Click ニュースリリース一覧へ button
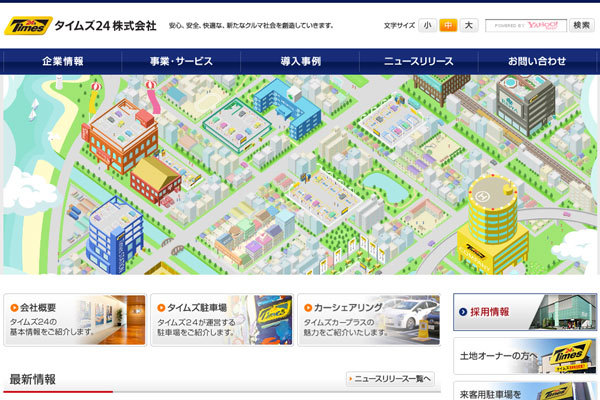 click(390, 379)
